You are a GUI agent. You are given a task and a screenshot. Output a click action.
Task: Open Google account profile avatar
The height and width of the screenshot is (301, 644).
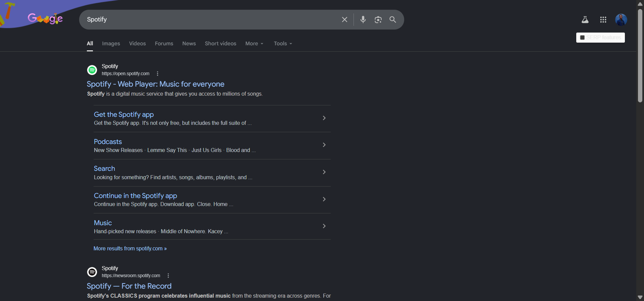(621, 19)
